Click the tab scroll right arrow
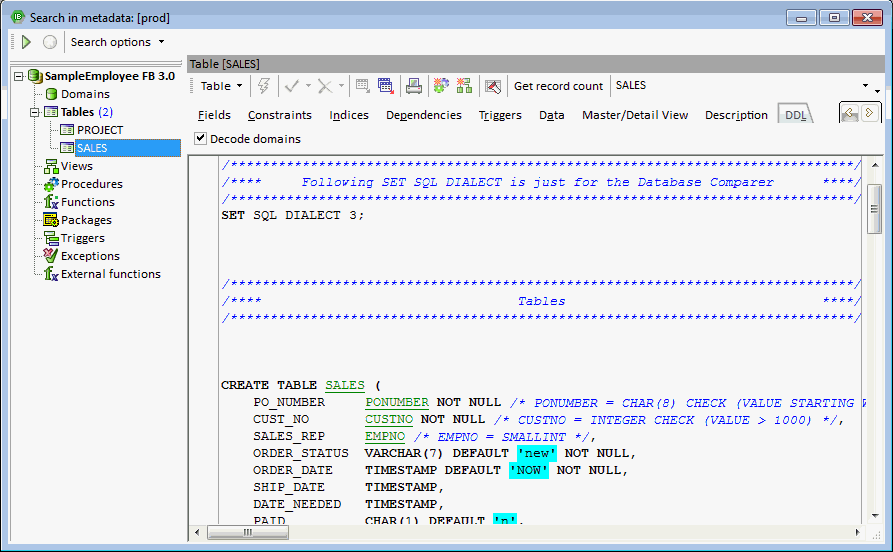Image resolution: width=893 pixels, height=552 pixels. [x=870, y=113]
